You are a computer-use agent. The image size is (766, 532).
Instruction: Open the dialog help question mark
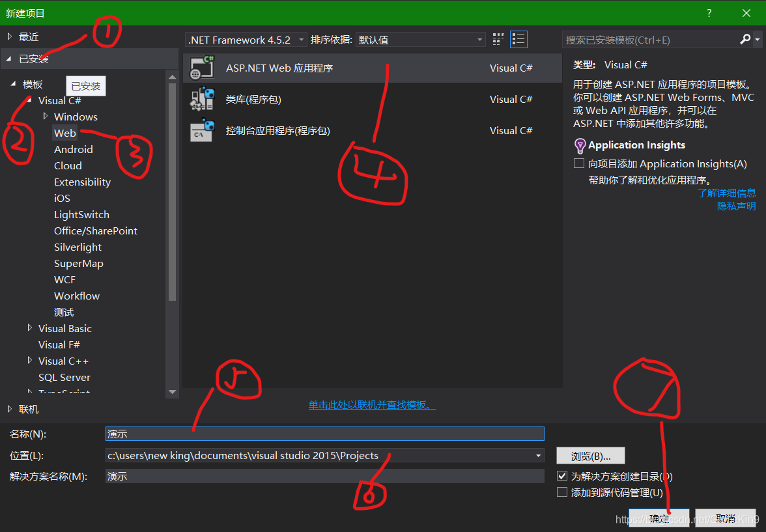coord(709,13)
